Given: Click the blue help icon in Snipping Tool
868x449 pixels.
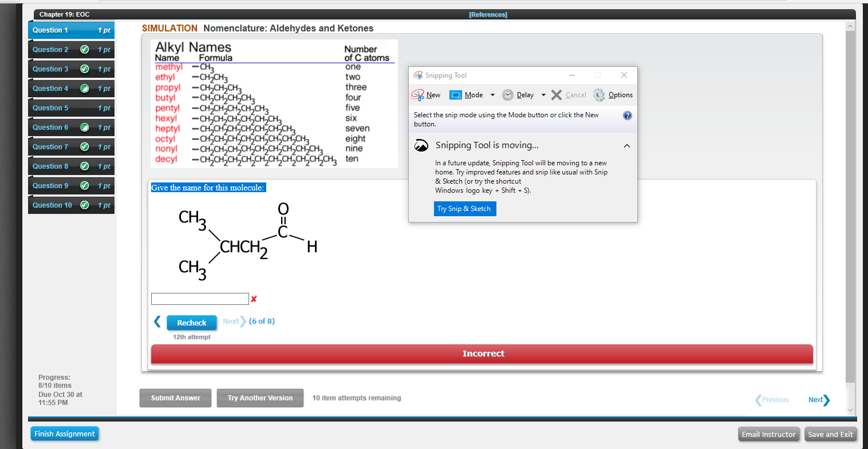Looking at the screenshot, I should coord(627,116).
